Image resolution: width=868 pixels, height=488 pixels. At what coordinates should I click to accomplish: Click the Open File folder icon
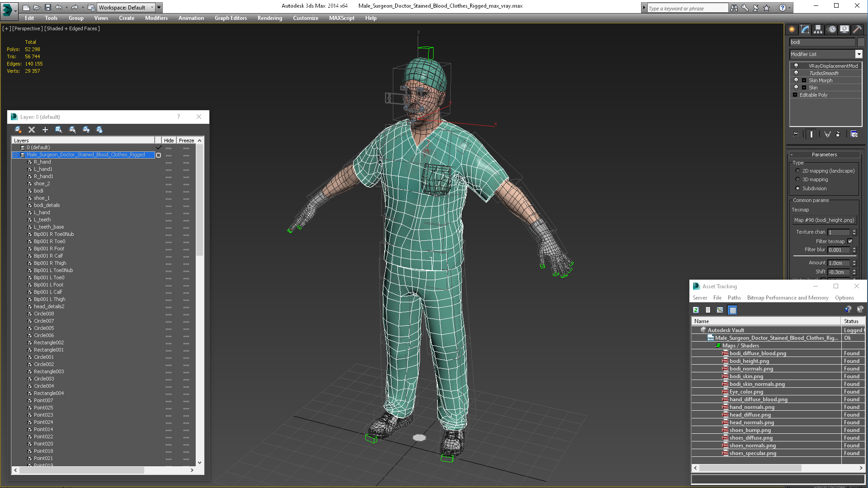coord(37,7)
